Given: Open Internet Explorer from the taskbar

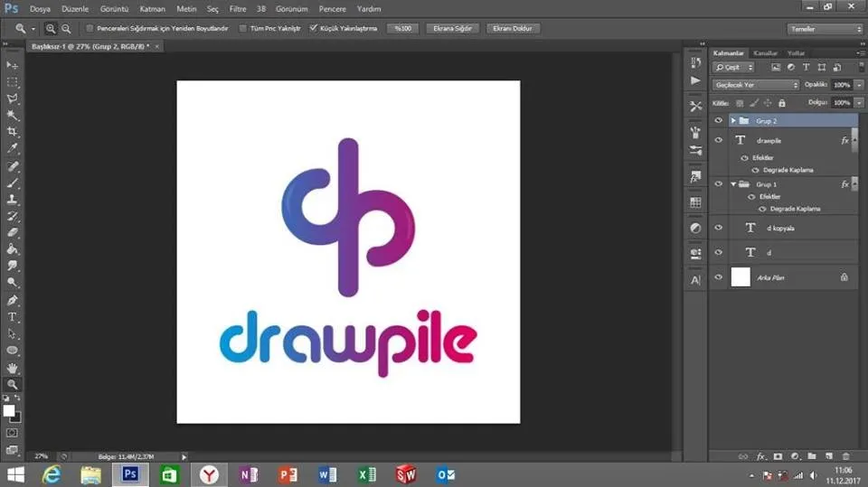Looking at the screenshot, I should click(52, 475).
